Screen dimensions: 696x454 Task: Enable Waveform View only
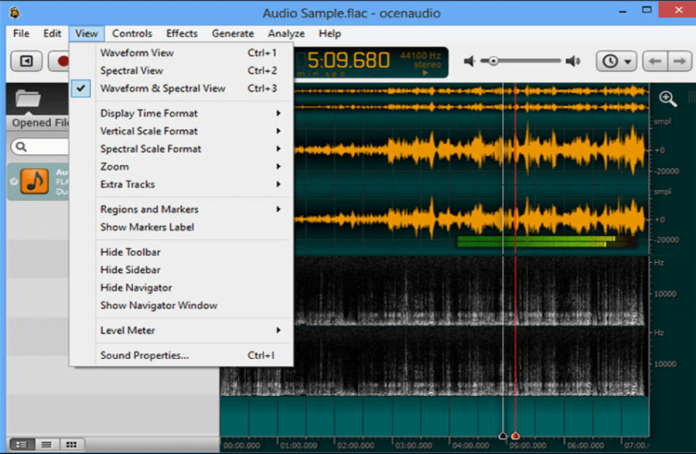[136, 53]
